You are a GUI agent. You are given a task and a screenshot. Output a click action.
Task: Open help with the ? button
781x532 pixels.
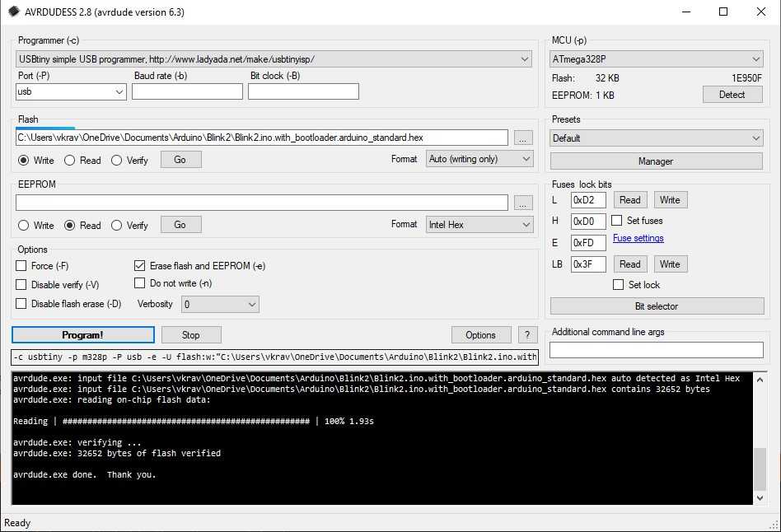(527, 335)
